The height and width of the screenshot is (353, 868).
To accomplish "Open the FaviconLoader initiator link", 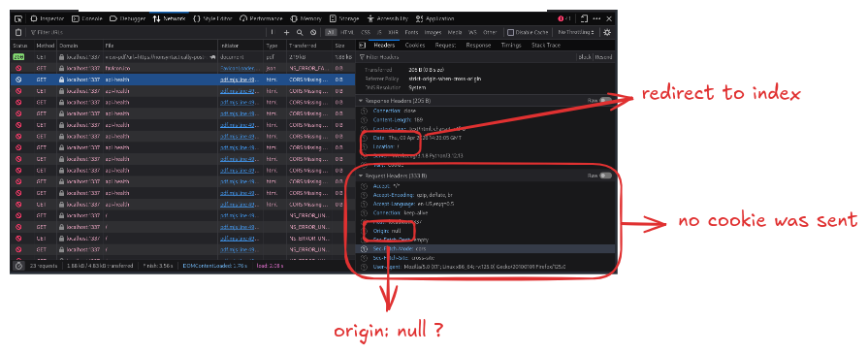I will coord(239,68).
